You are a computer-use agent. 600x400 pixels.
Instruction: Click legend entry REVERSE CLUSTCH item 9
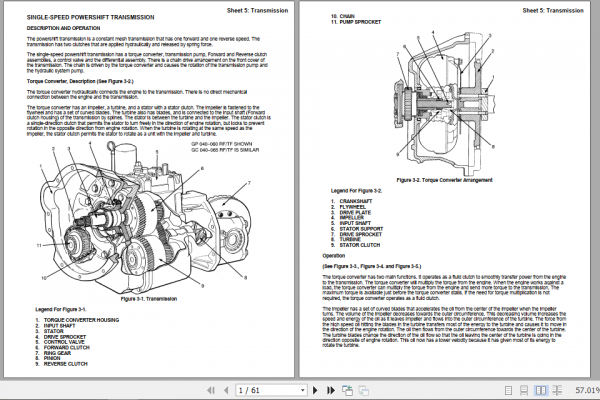pos(65,364)
